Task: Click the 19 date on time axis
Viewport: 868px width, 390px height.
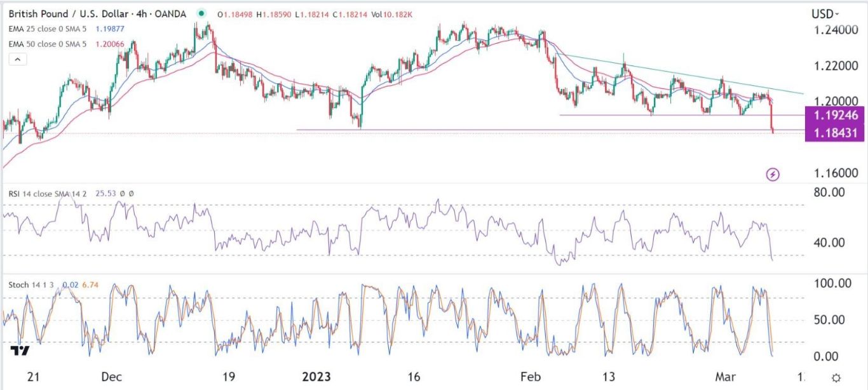Action: click(229, 377)
